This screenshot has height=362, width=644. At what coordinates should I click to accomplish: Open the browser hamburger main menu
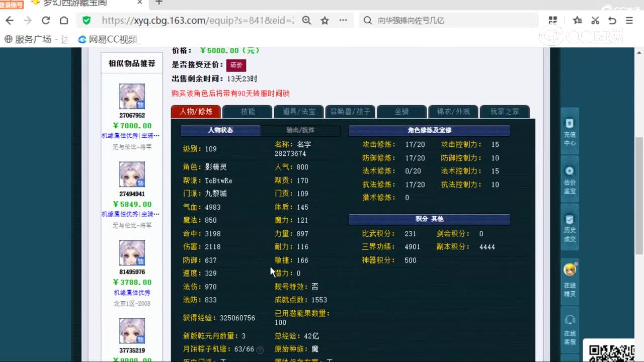[x=629, y=21]
